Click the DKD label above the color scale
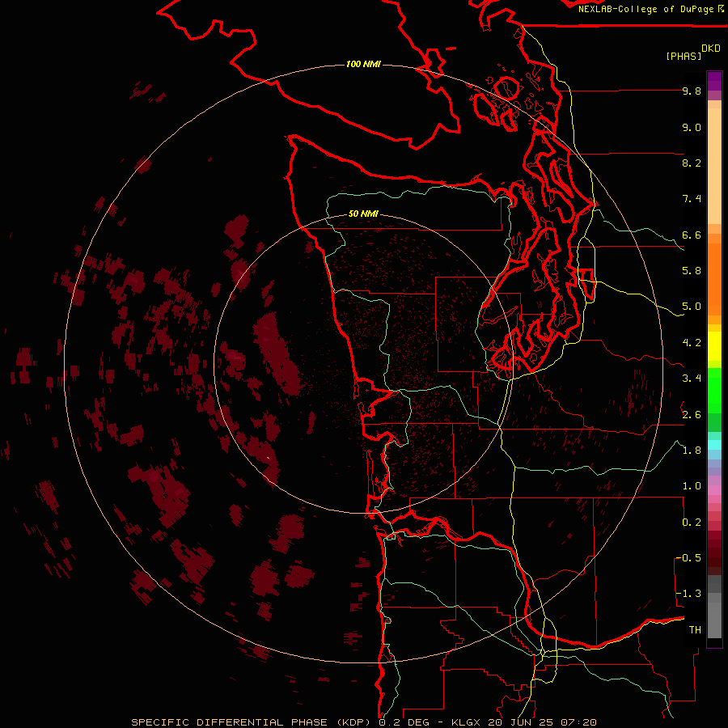728x728 pixels. (x=711, y=49)
